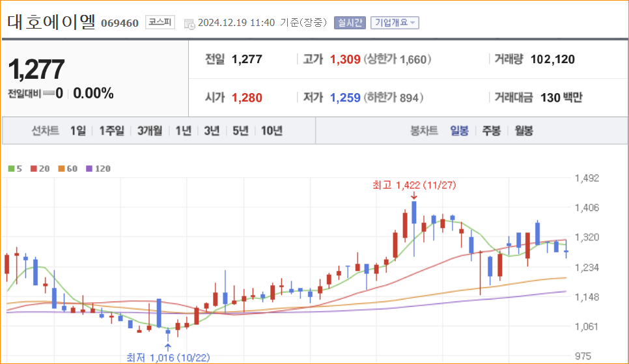The height and width of the screenshot is (364, 629).
Task: Click the 실시간 real-time button
Action: click(x=350, y=23)
